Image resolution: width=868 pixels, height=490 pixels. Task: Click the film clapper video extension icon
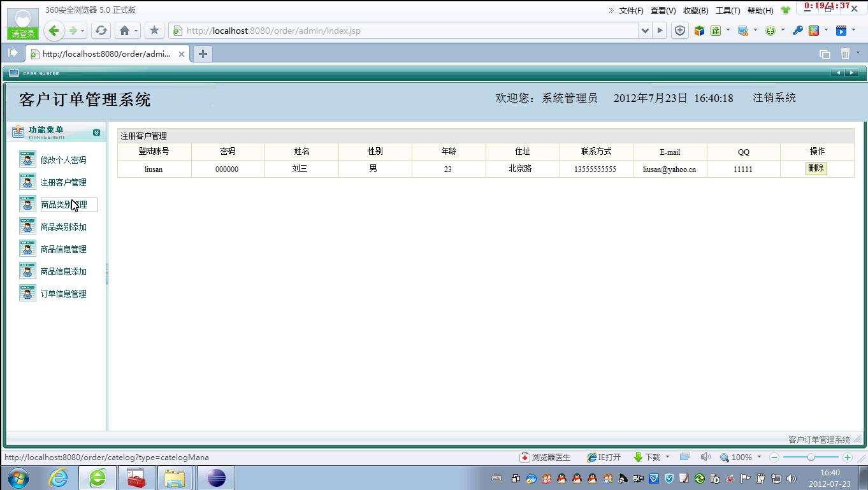coord(841,31)
